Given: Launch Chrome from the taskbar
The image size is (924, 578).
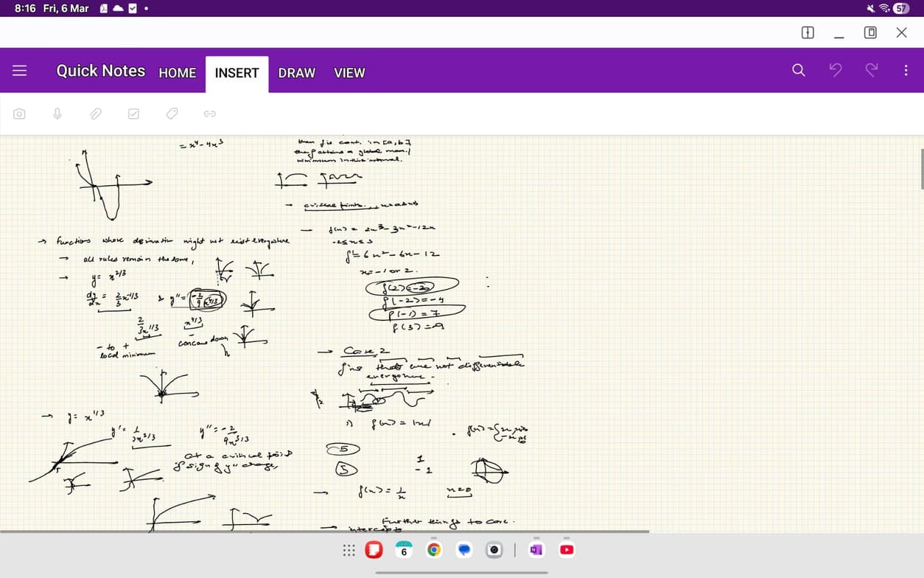Looking at the screenshot, I should (x=434, y=550).
